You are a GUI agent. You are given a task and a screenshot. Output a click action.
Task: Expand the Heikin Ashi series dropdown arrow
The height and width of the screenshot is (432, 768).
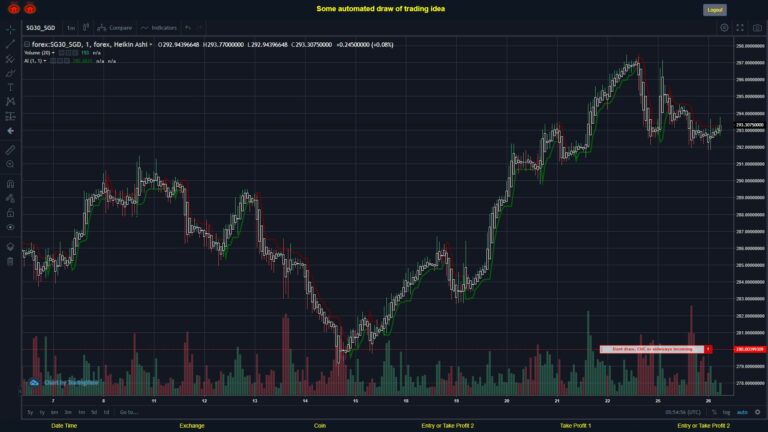tap(151, 45)
